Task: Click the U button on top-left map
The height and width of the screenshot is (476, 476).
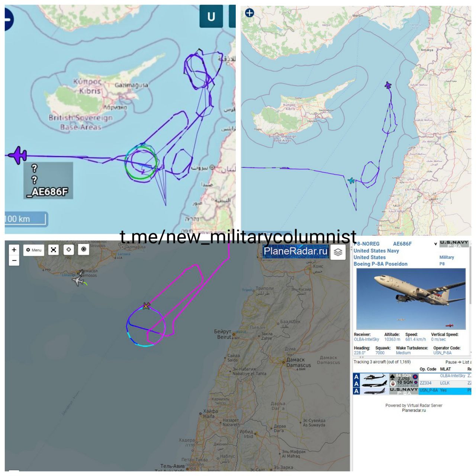Action: (211, 16)
